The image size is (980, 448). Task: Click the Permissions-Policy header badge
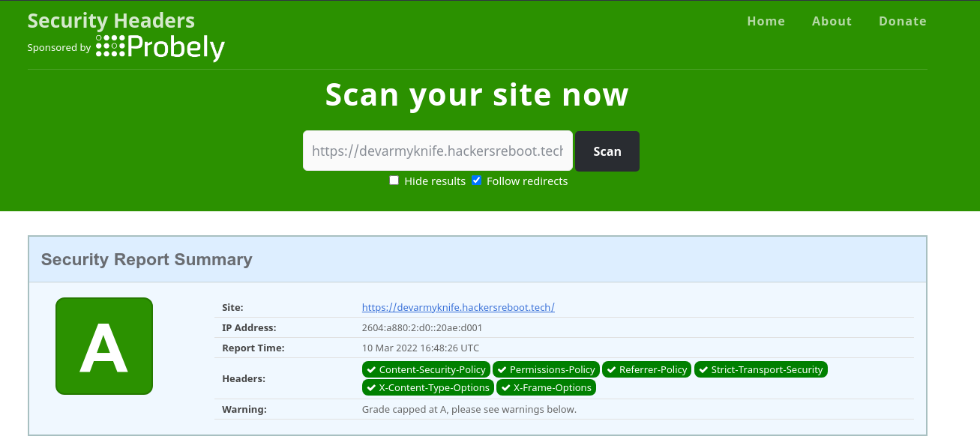click(546, 369)
